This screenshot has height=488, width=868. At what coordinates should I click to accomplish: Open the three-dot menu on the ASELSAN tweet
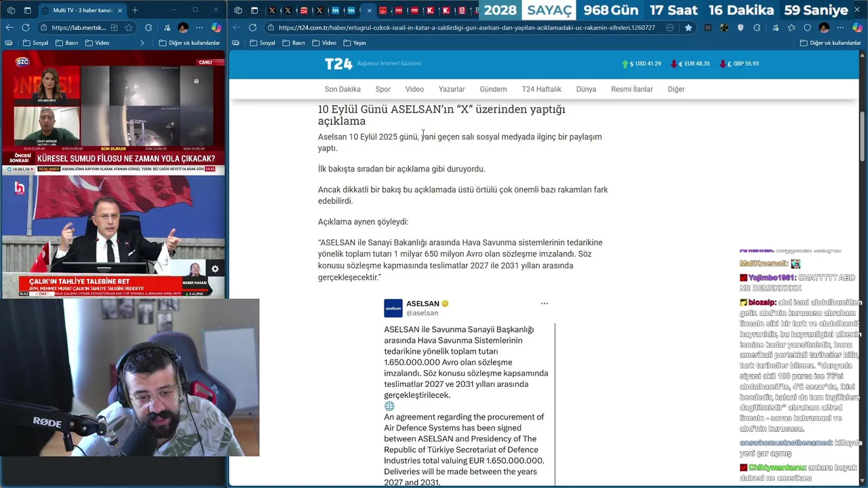click(544, 304)
